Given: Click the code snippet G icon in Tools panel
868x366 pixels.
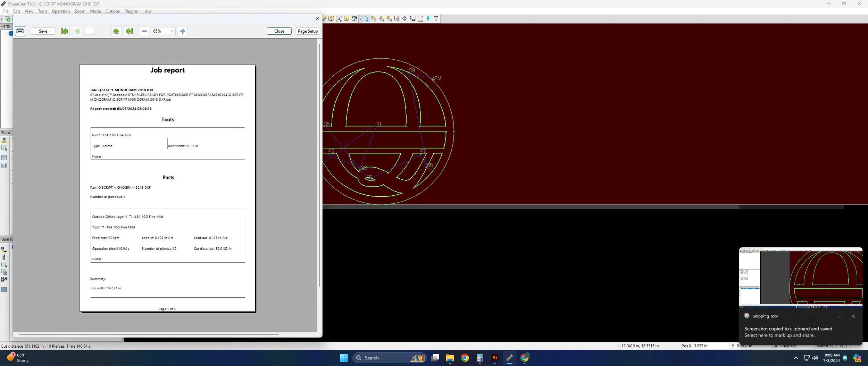Looking at the screenshot, I should 4,148.
